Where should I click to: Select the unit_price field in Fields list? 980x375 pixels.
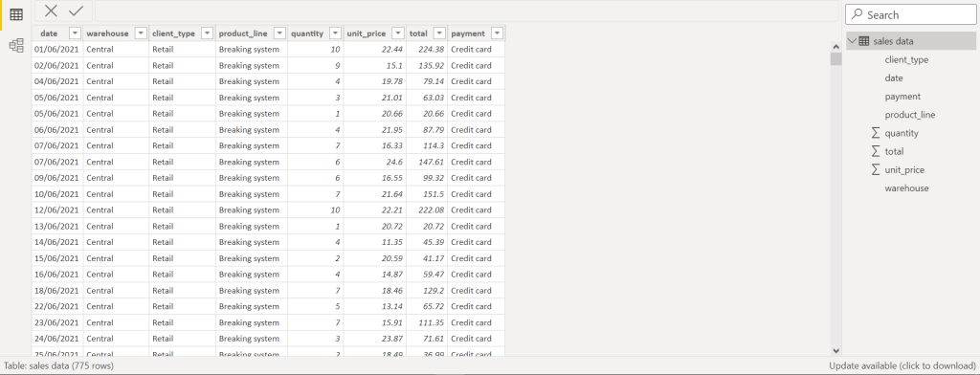coord(904,170)
